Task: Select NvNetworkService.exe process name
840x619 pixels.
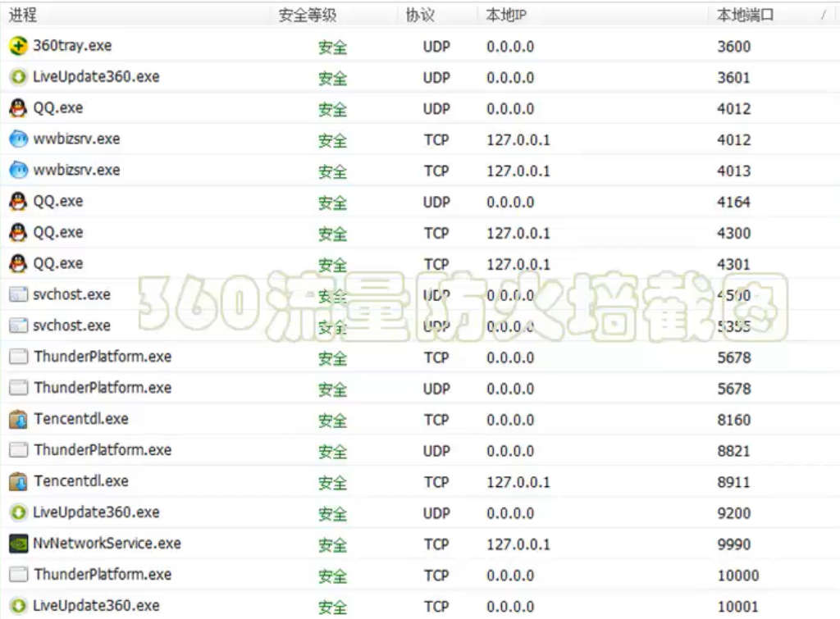Action: 107,543
